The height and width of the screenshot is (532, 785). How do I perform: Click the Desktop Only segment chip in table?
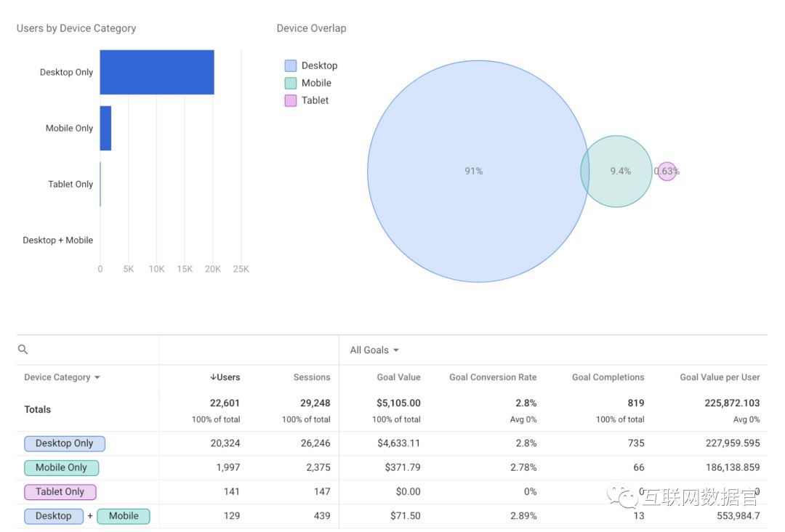(x=65, y=443)
